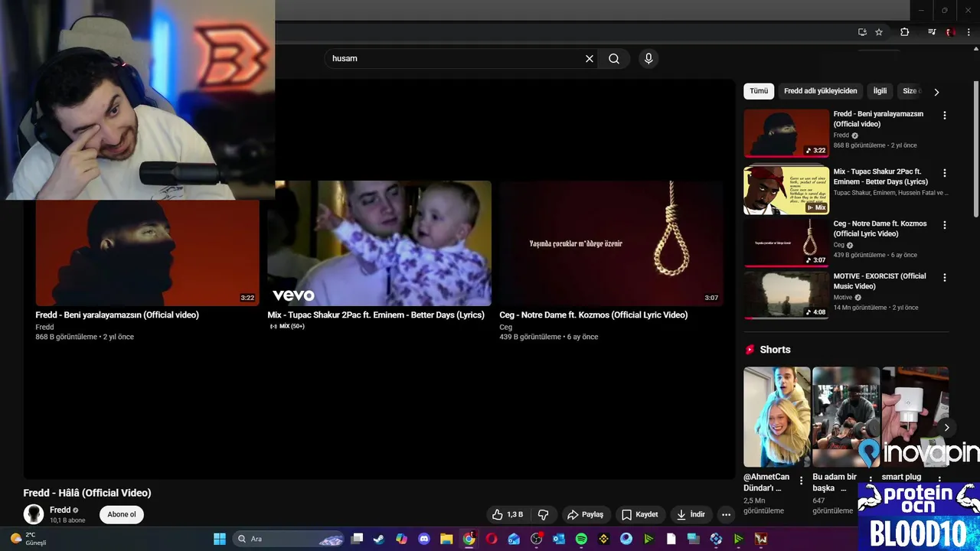Viewport: 980px width, 551px height.
Task: Open OBS Studio from the taskbar
Action: [536, 539]
